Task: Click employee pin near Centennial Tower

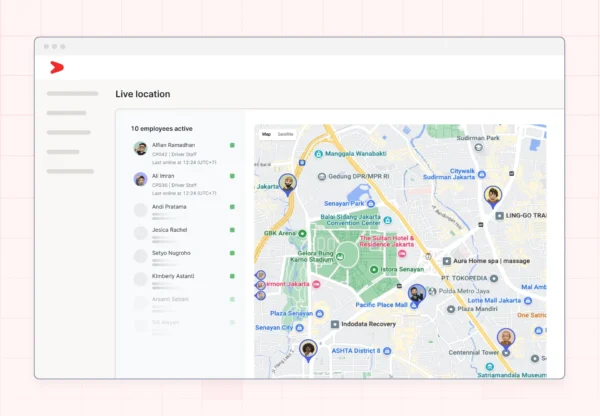Action: 506,339
